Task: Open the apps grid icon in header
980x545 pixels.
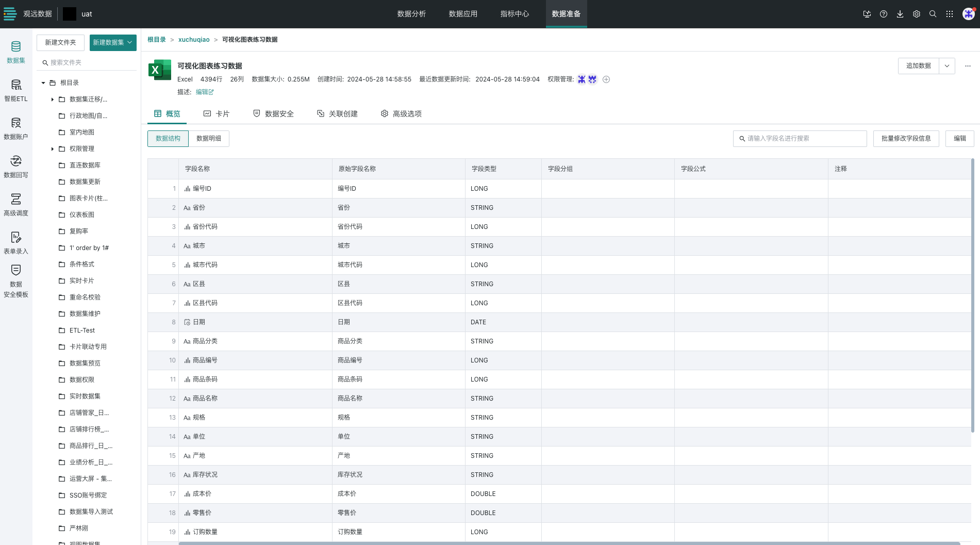Action: point(949,14)
